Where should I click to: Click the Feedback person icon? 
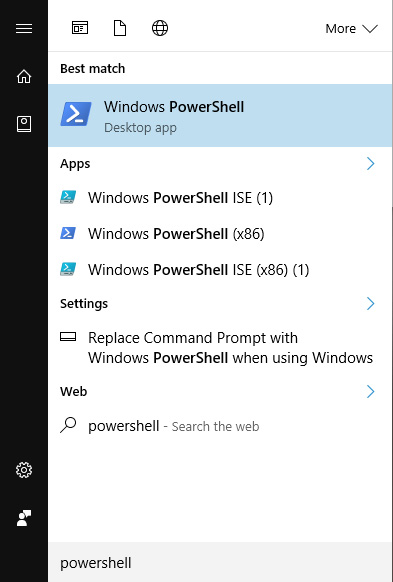pos(24,518)
